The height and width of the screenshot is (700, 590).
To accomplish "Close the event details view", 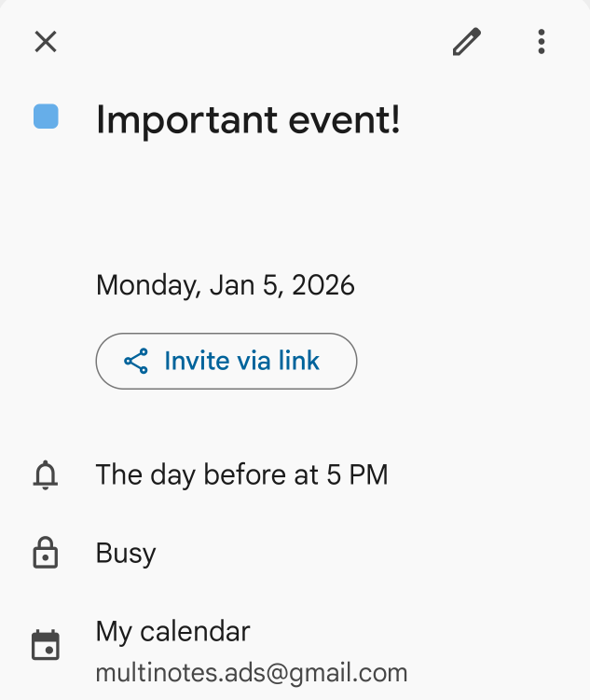I will point(46,42).
